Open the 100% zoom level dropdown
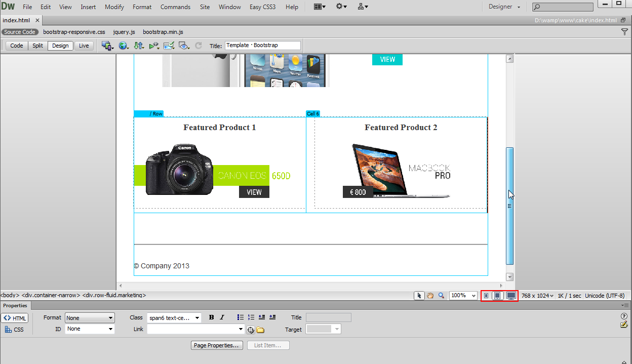This screenshot has width=632, height=364. coord(463,296)
